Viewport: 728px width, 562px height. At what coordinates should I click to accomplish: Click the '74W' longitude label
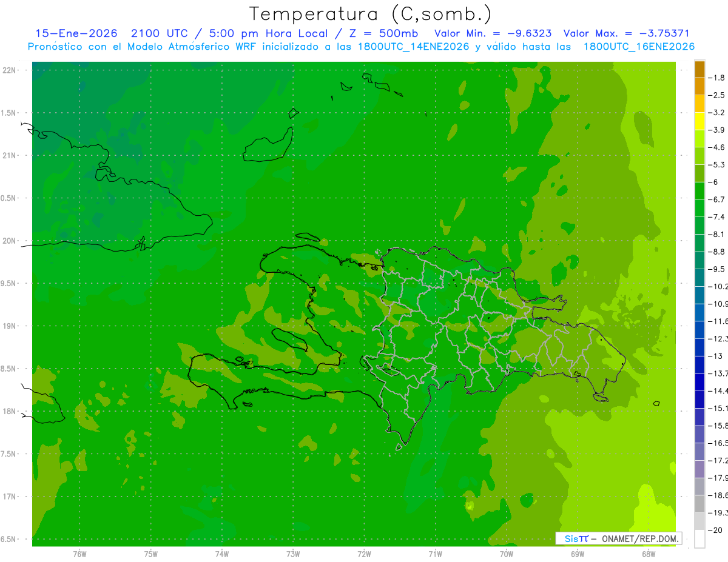[222, 554]
